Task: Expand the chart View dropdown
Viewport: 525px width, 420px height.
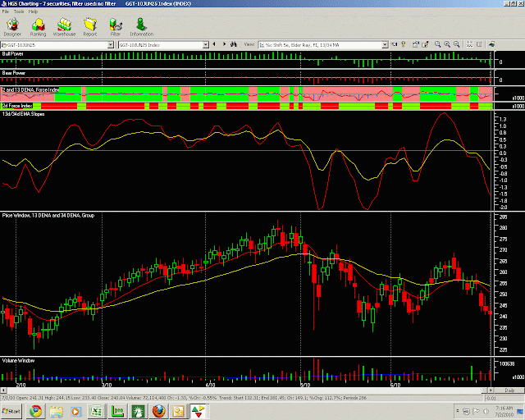Action: coord(385,44)
